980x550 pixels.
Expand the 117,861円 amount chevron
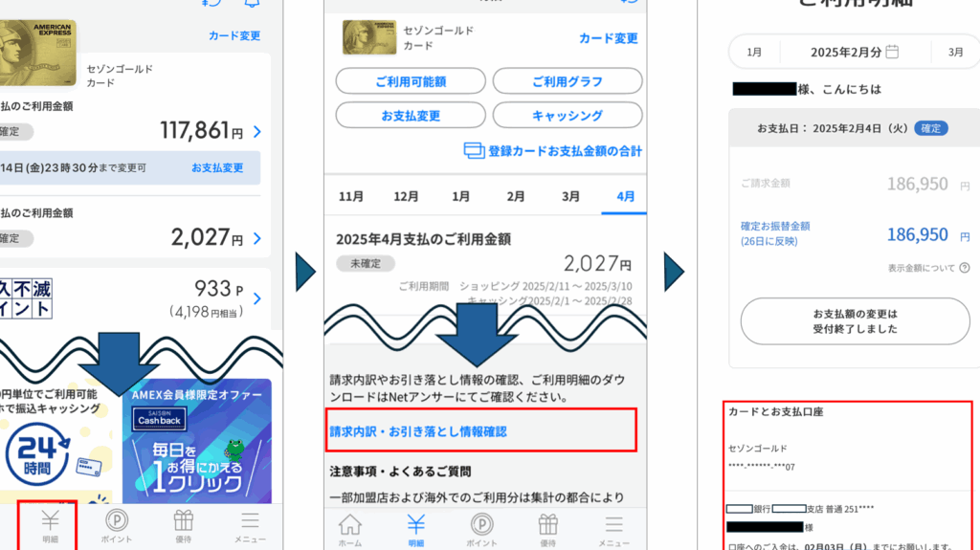coord(257,131)
